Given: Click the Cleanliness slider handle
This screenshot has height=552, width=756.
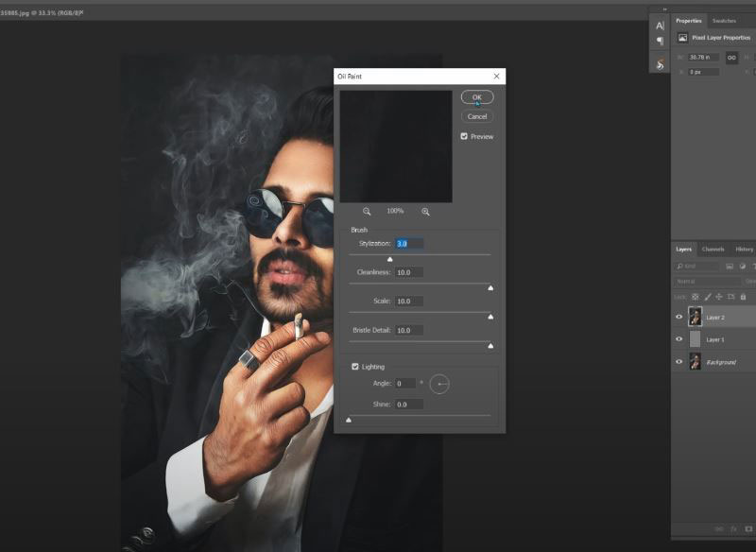Looking at the screenshot, I should coord(490,287).
